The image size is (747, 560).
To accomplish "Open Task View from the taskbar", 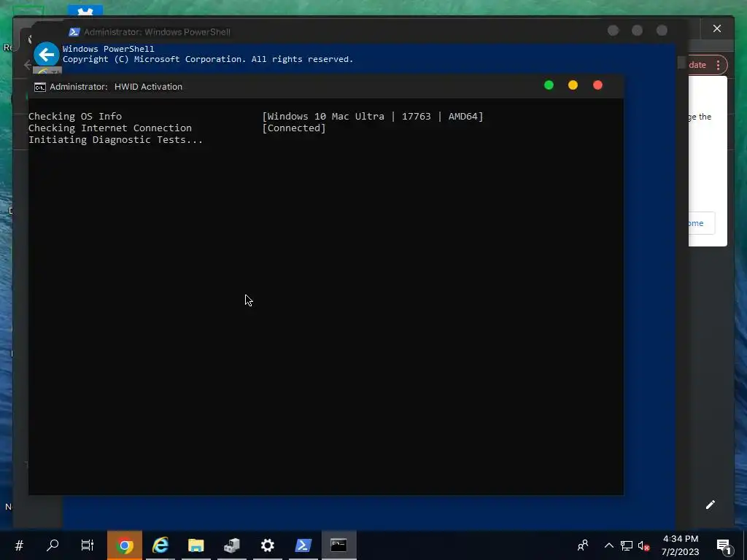I will [88, 545].
